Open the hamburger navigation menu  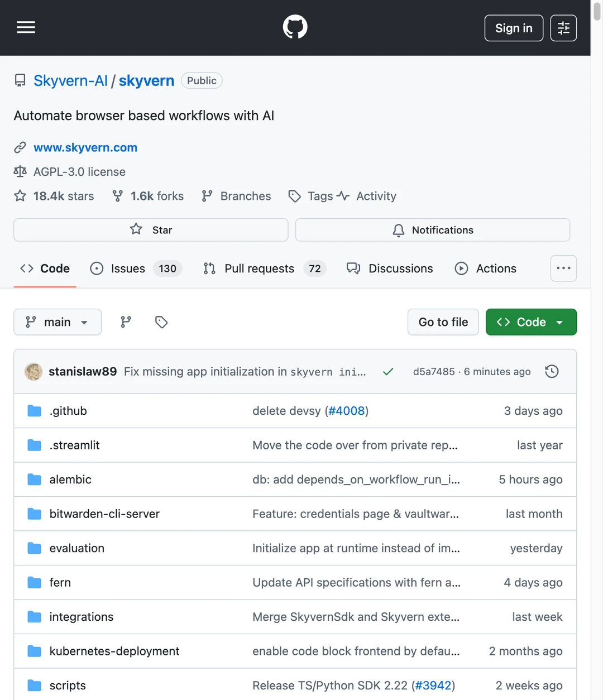coord(26,27)
